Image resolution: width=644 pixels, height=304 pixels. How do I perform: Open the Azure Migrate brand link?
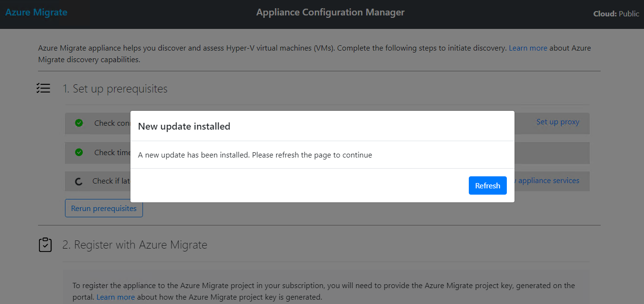click(36, 13)
